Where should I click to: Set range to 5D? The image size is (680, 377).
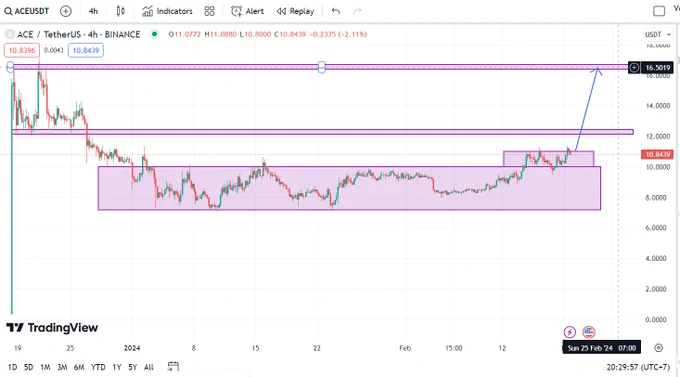coord(29,367)
